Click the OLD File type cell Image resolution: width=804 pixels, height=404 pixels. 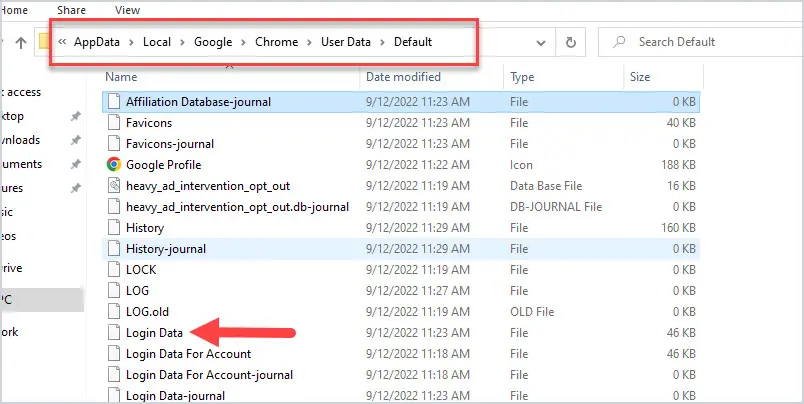tap(532, 312)
